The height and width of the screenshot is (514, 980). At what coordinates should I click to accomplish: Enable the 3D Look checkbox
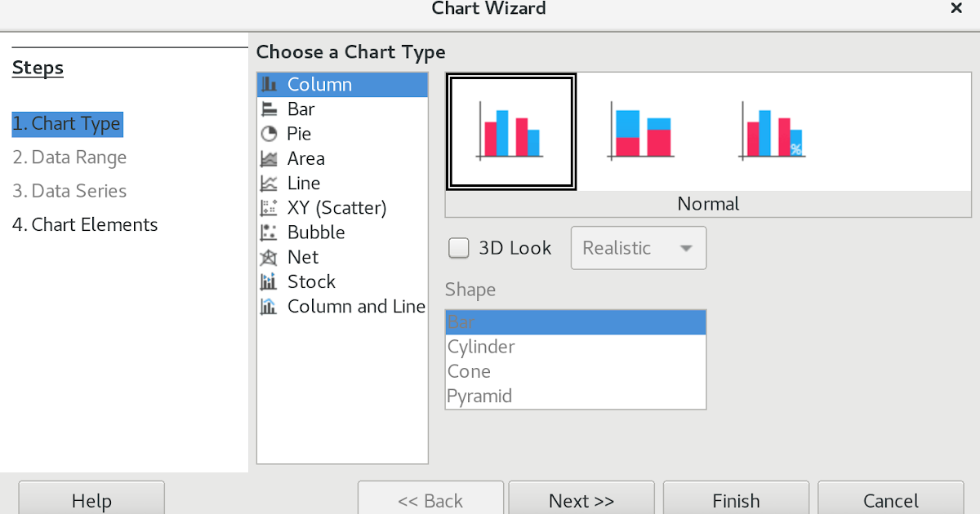click(458, 247)
